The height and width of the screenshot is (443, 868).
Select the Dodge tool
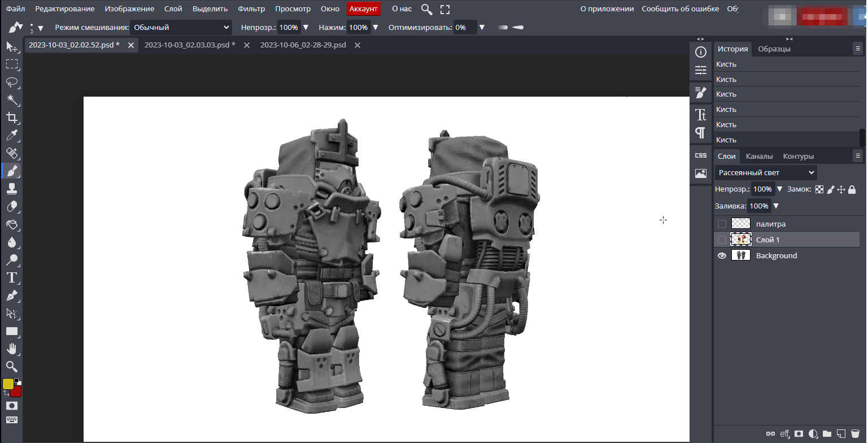tap(11, 260)
